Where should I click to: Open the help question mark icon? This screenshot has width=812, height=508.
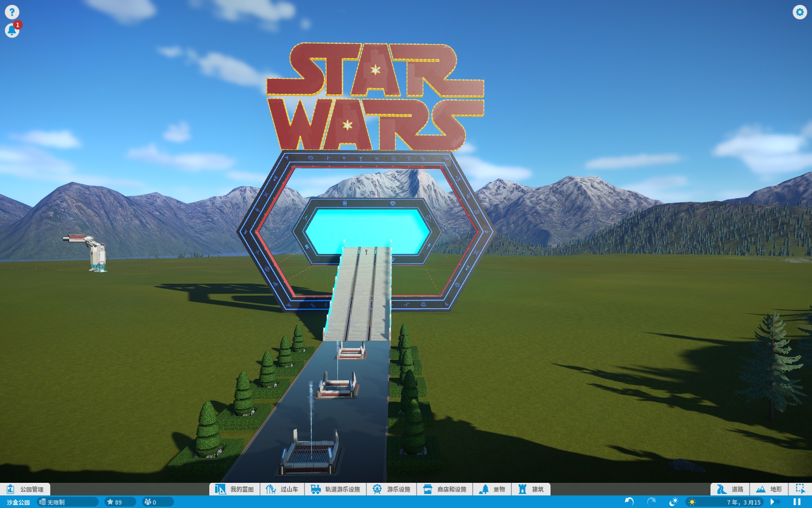pyautogui.click(x=12, y=12)
